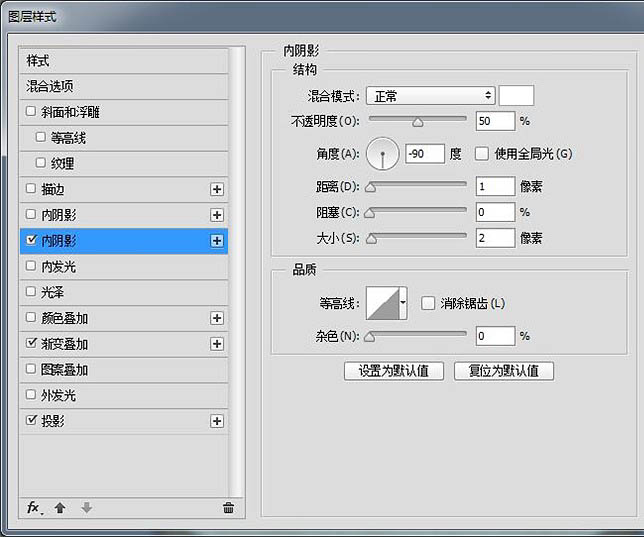
Task: Enable the 图案叠加 checkbox
Action: [x=31, y=369]
